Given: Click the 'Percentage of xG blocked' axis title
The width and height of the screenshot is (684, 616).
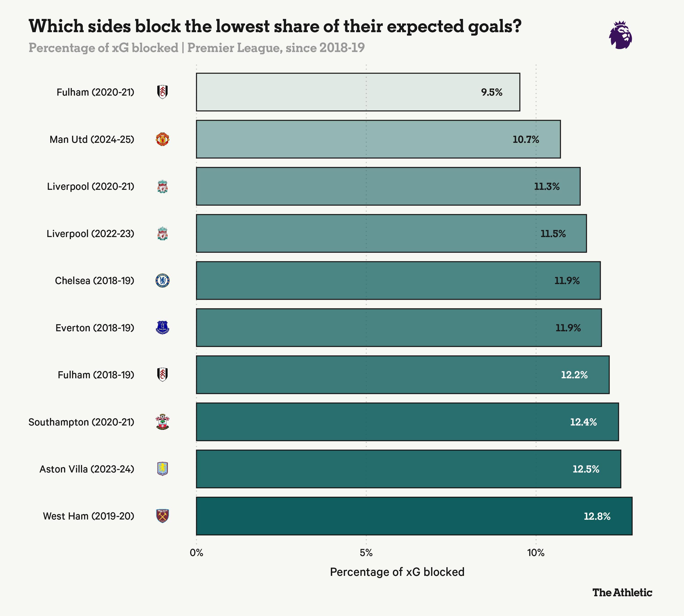Looking at the screenshot, I should point(397,572).
